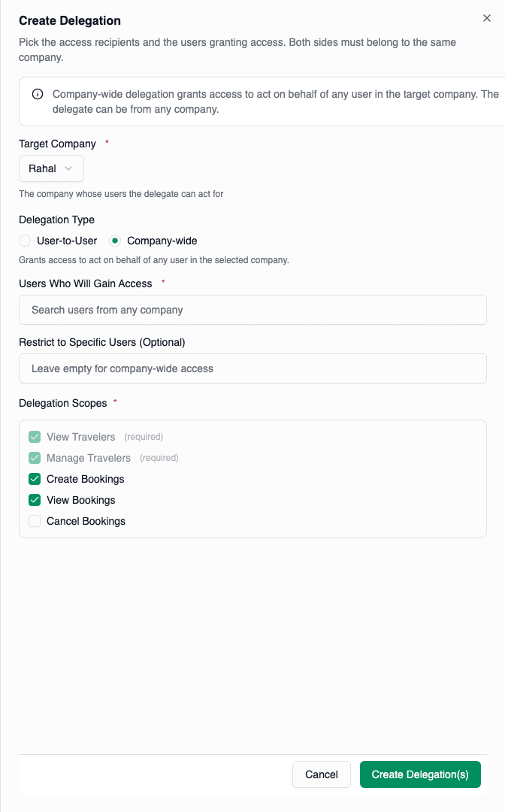Disable the View Bookings scope
505x812 pixels.
(x=33, y=500)
